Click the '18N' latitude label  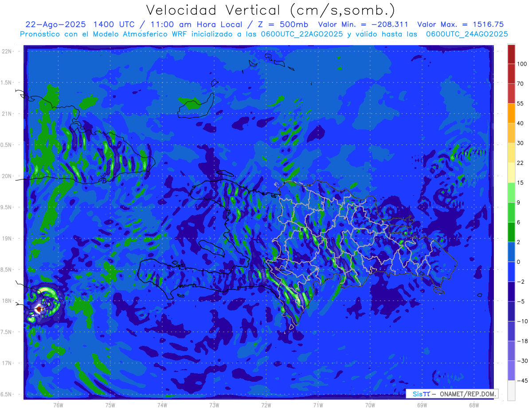tap(8, 301)
